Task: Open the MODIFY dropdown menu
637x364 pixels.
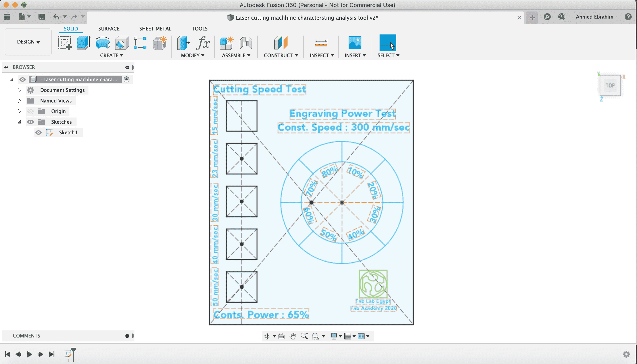Action: point(192,55)
